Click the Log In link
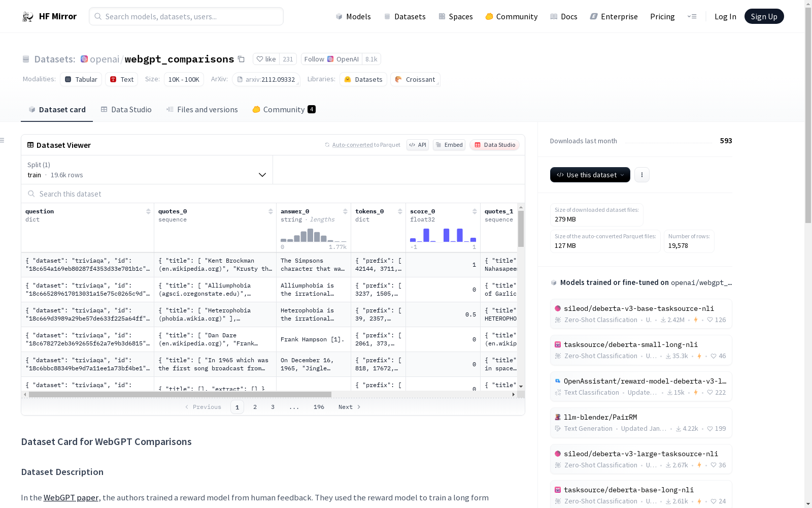The height and width of the screenshot is (508, 812). [x=725, y=17]
